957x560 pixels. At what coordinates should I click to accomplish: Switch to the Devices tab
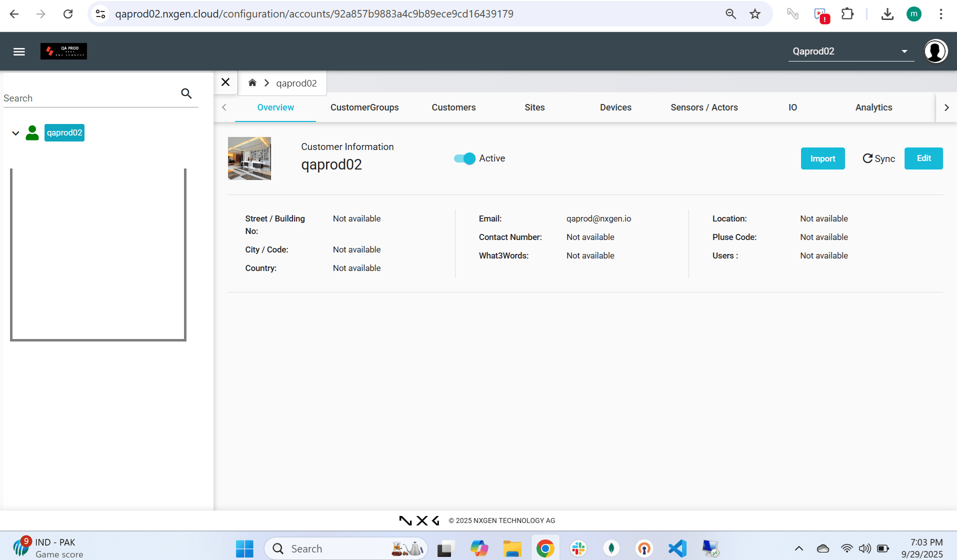pos(615,107)
